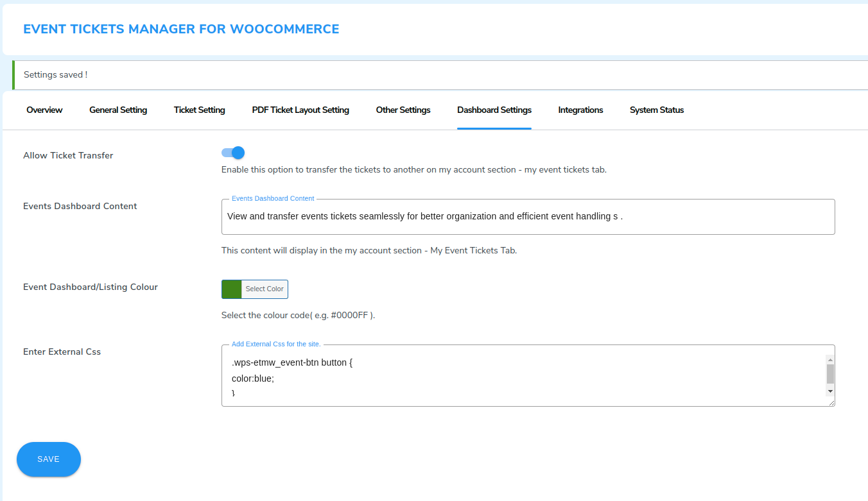The height and width of the screenshot is (501, 868).
Task: Open the Select Color button
Action: (x=265, y=289)
